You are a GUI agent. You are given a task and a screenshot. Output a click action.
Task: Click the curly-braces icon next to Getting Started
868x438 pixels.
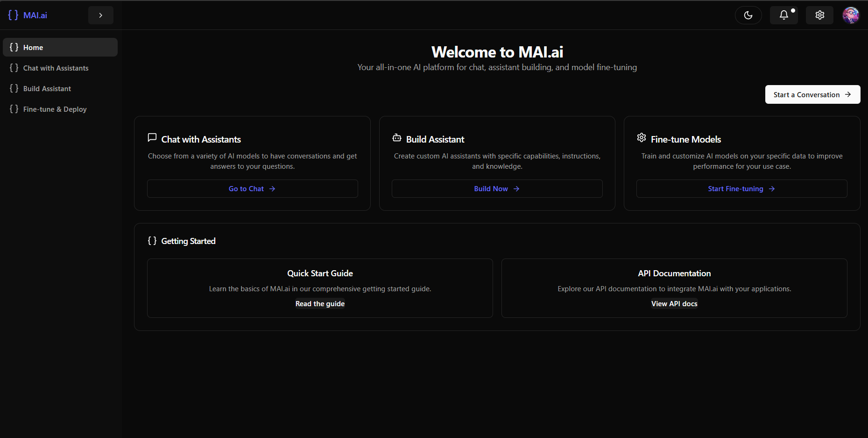coord(152,240)
